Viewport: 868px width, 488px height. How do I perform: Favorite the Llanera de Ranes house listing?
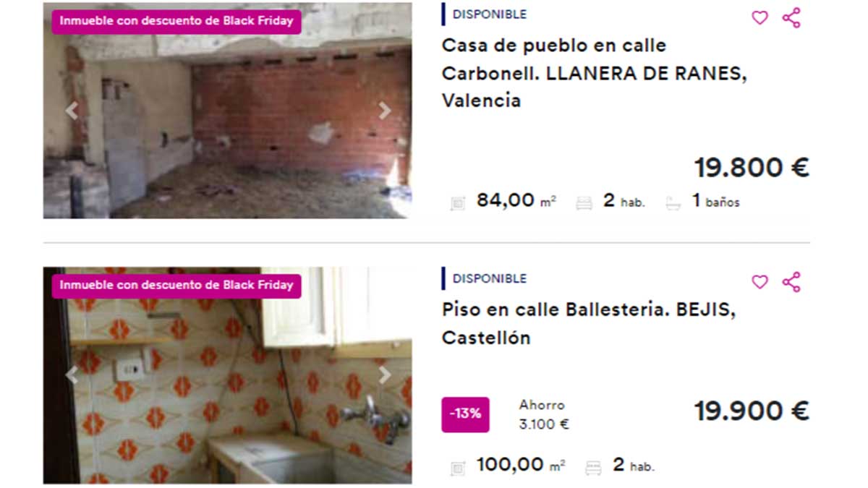pos(759,17)
